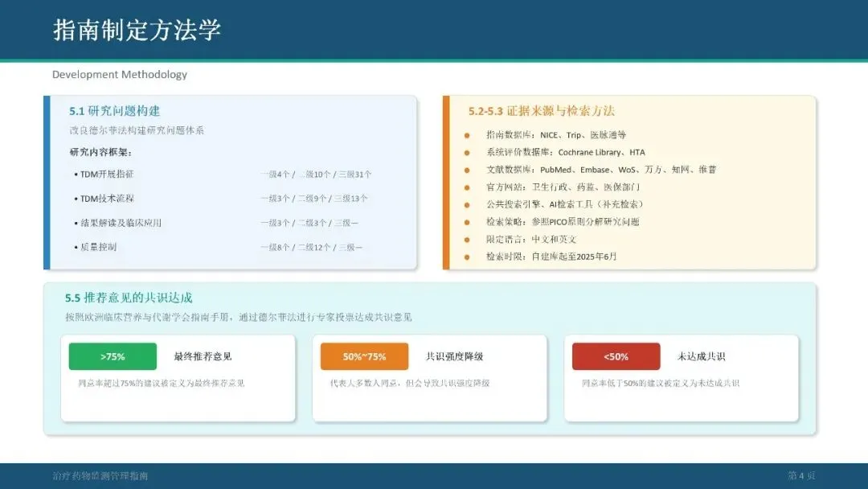Select the Development Methodology subtitle

[x=120, y=74]
